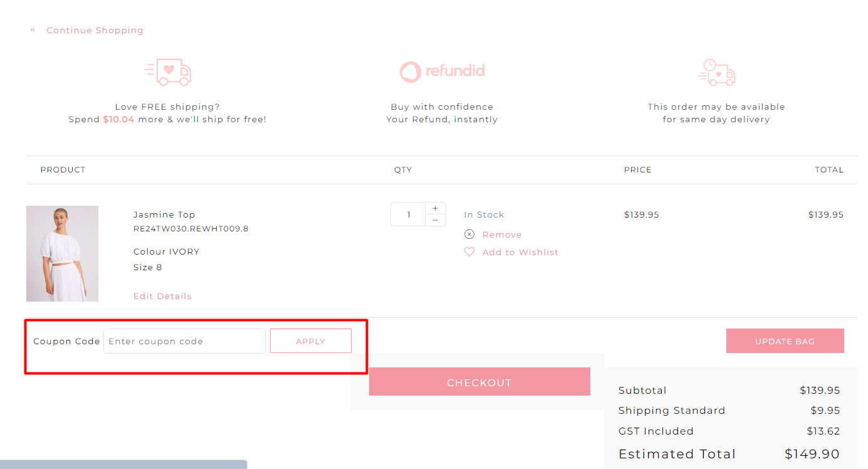Click the SKU RE24TW030.REWHT009.8 text
Image resolution: width=868 pixels, height=469 pixels.
click(191, 229)
